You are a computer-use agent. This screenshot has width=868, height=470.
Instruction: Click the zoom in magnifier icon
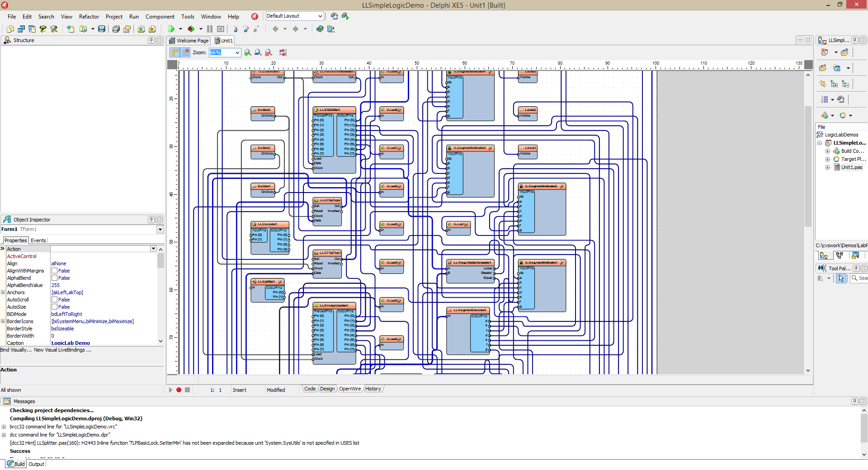[247, 53]
